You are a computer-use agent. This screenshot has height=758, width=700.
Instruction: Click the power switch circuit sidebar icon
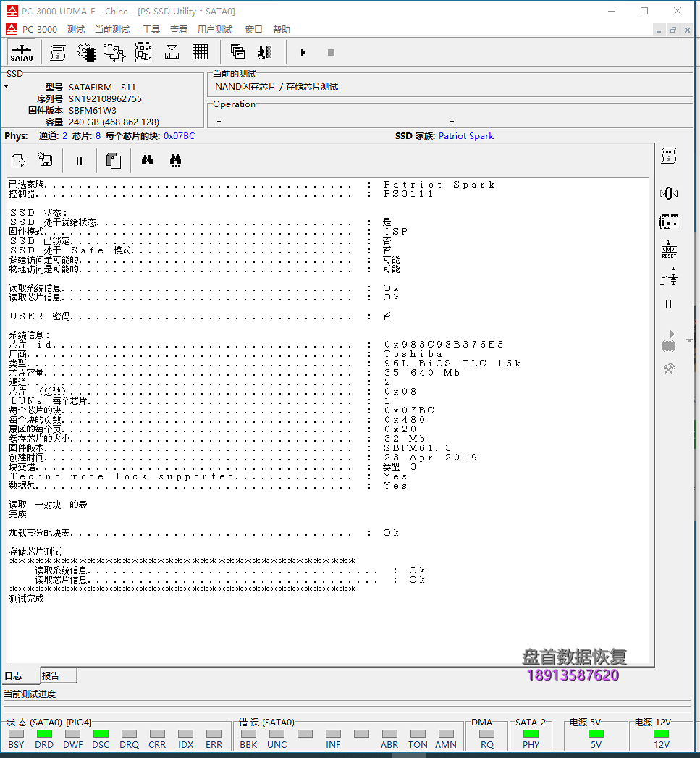pyautogui.click(x=669, y=277)
